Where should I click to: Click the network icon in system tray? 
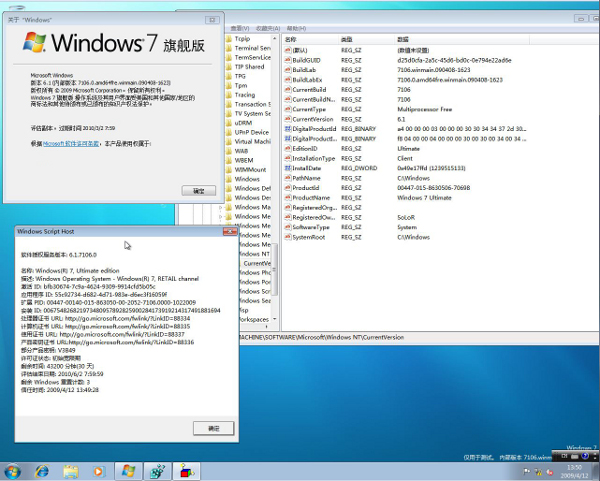[x=538, y=472]
